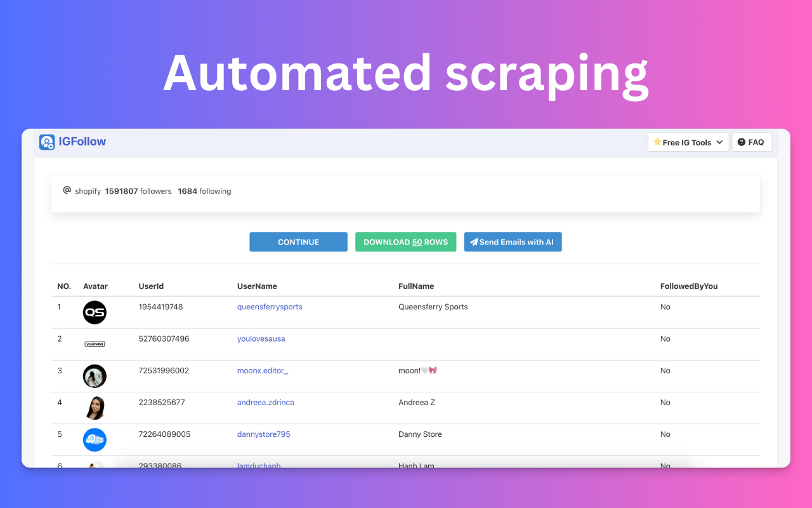Screen dimensions: 812x508
Task: Click the Danny Store blue avatar
Action: (95, 439)
